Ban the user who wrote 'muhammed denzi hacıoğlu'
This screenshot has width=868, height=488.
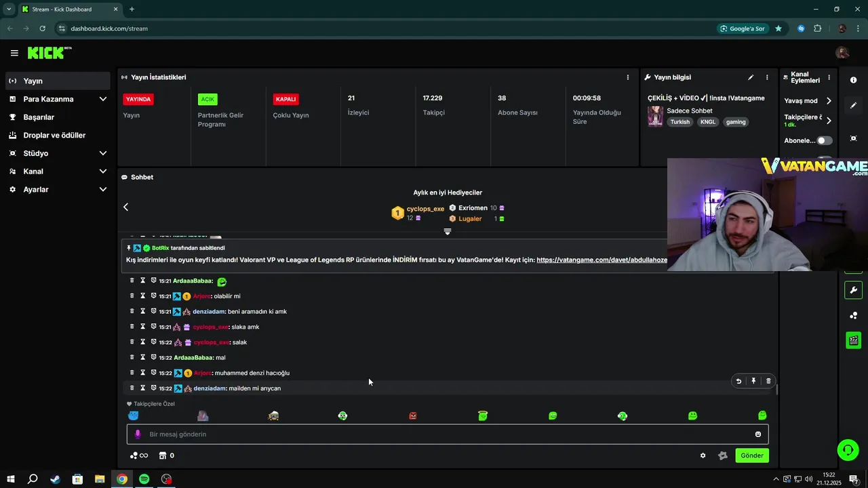tap(153, 373)
